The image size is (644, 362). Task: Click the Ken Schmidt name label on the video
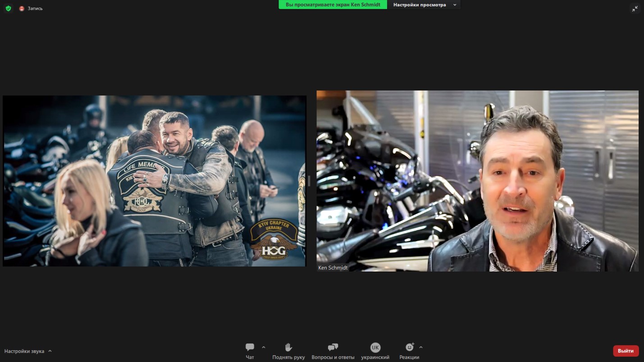click(333, 267)
